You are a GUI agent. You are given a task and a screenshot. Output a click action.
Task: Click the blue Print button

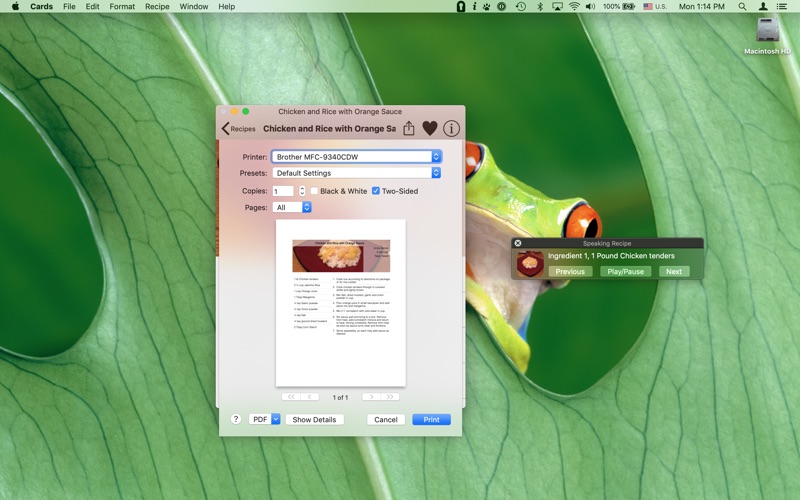(431, 419)
